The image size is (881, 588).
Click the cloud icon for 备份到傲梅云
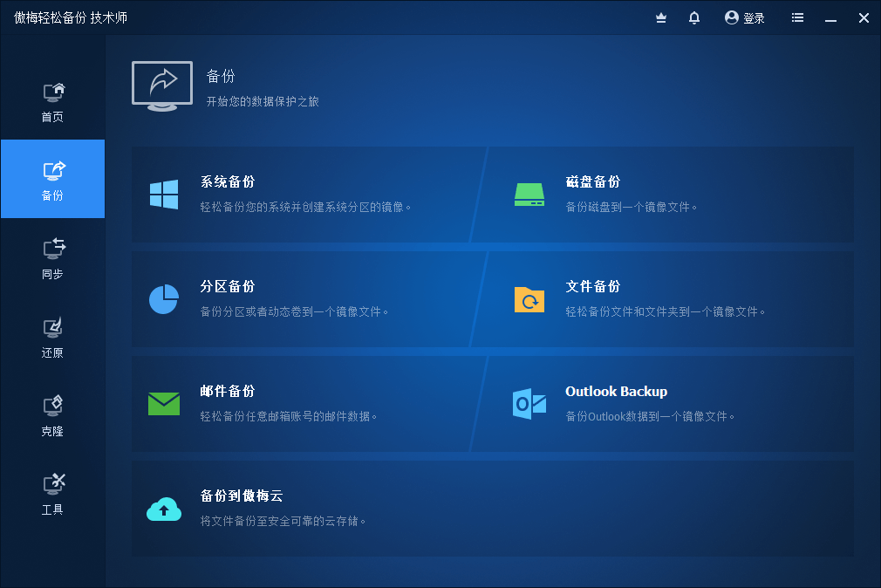pyautogui.click(x=163, y=509)
